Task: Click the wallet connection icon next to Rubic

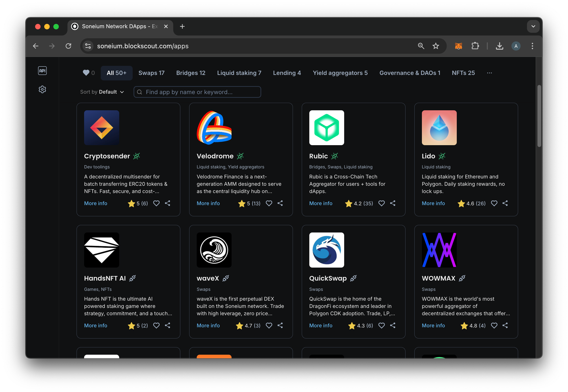Action: click(x=335, y=156)
